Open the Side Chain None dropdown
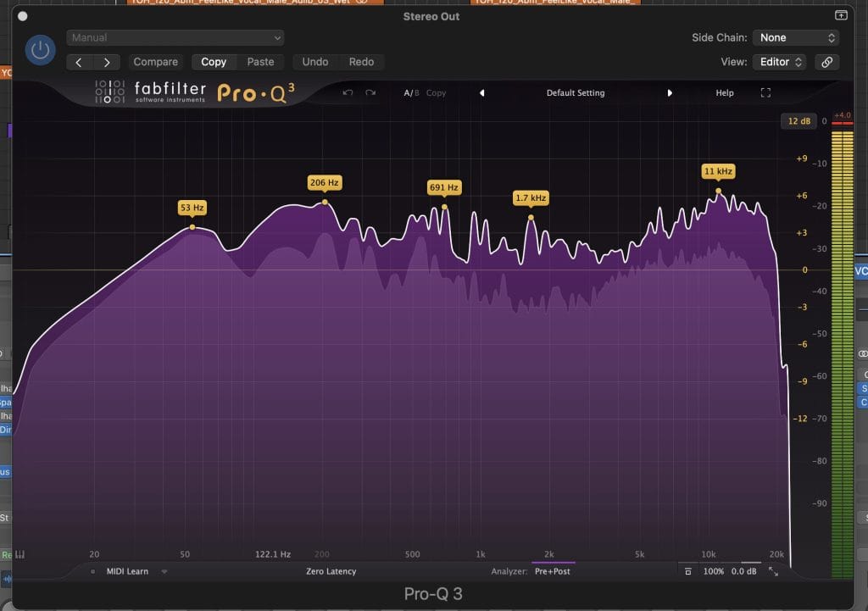The width and height of the screenshot is (868, 611). [x=796, y=38]
